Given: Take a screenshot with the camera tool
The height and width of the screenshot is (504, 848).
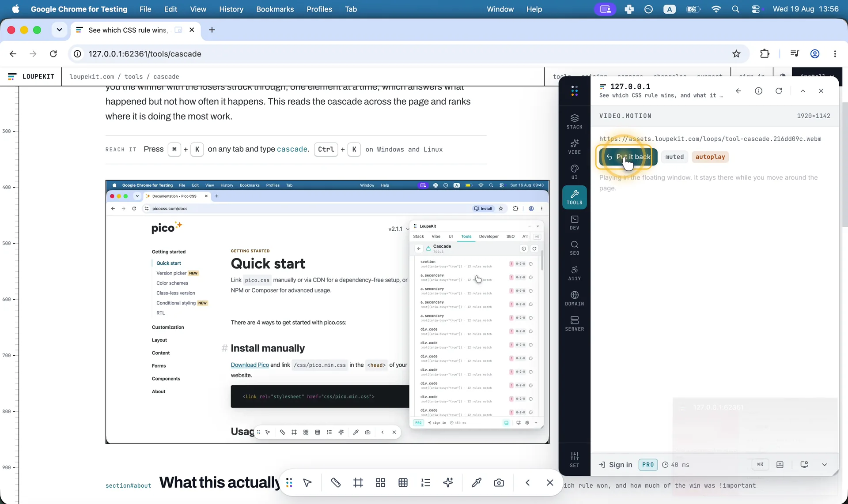Looking at the screenshot, I should tap(499, 482).
